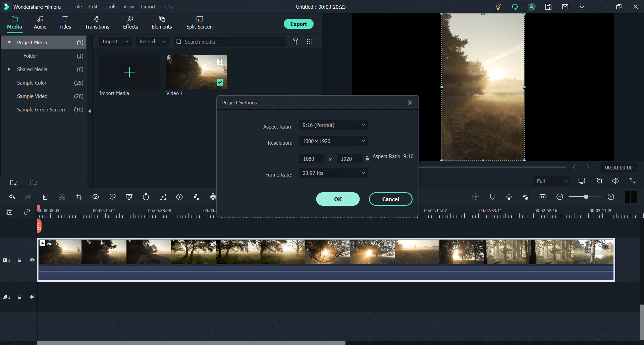644x345 pixels.
Task: Open the View menu
Action: [x=128, y=7]
